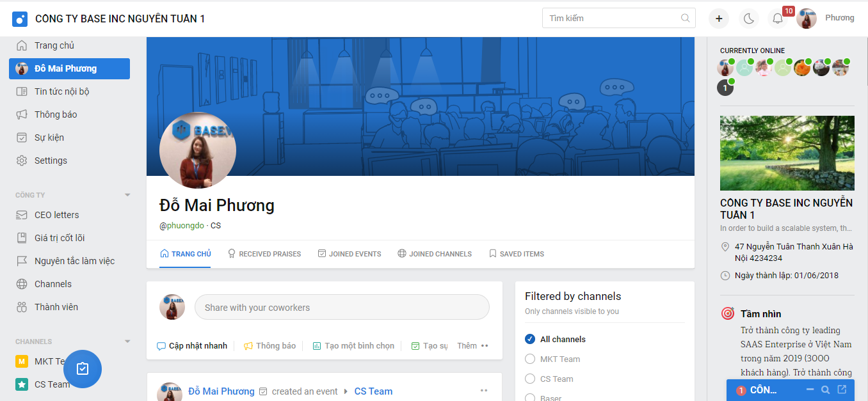Click Share with your coworkers field
This screenshot has width=868, height=401.
pyautogui.click(x=342, y=308)
